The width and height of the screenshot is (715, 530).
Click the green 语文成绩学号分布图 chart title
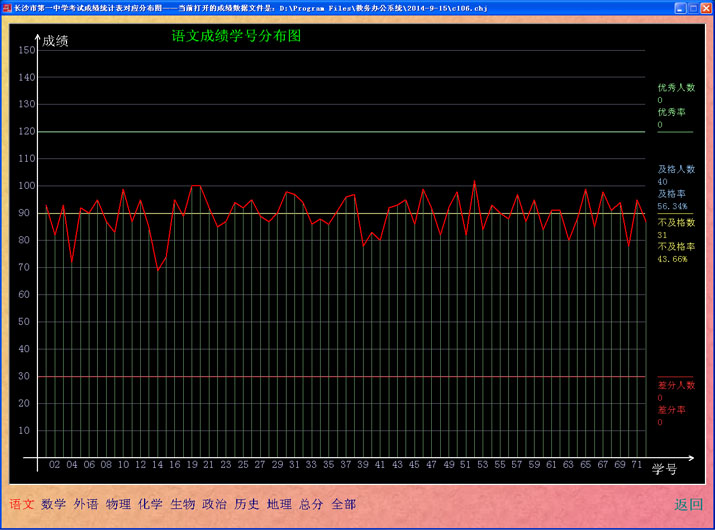pyautogui.click(x=236, y=35)
